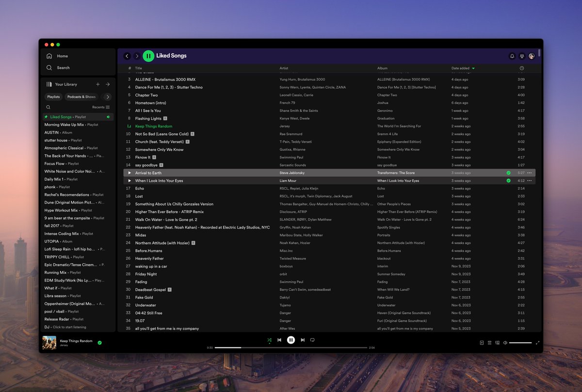This screenshot has width=582, height=392.
Task: Sort by Title column header
Action: click(x=139, y=68)
